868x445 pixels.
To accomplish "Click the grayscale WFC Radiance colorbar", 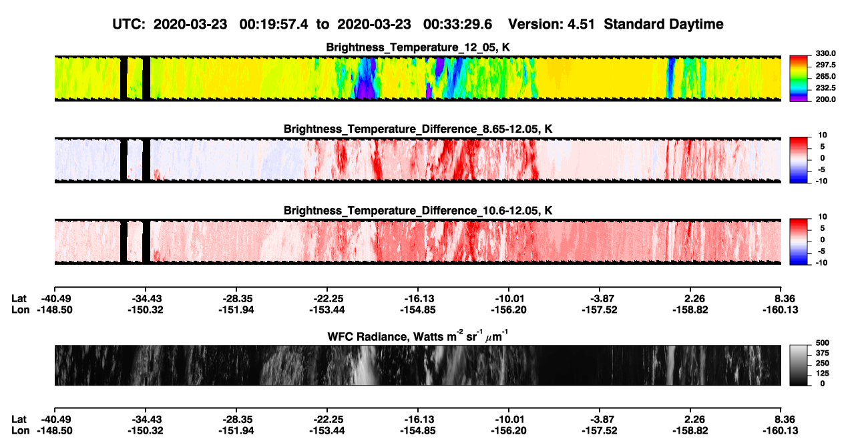I will click(x=798, y=365).
